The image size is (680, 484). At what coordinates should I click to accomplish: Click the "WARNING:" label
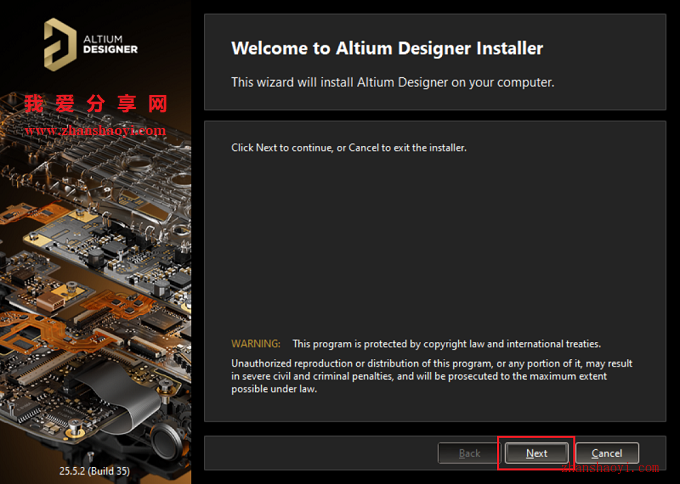pos(256,344)
